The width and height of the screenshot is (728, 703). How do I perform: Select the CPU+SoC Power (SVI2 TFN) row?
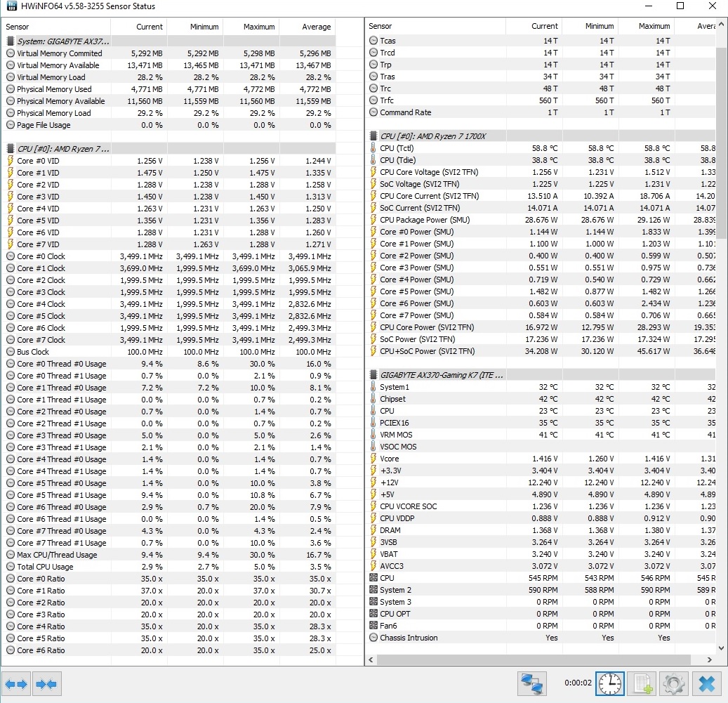point(541,351)
